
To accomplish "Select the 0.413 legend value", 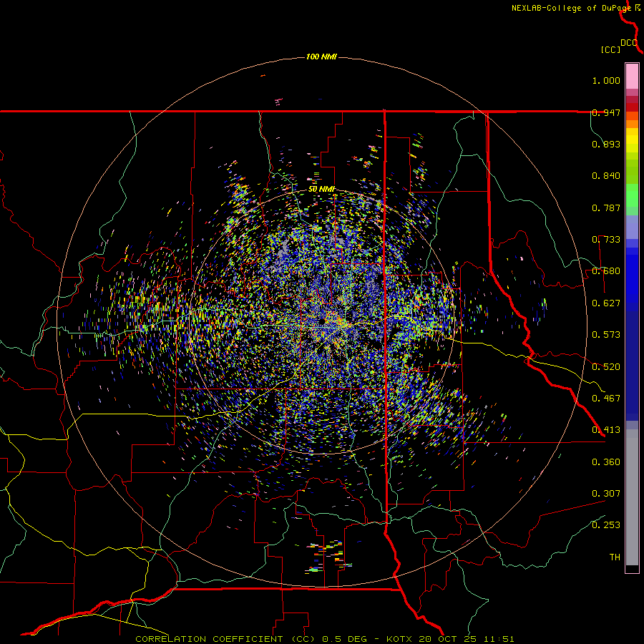I will (x=606, y=430).
